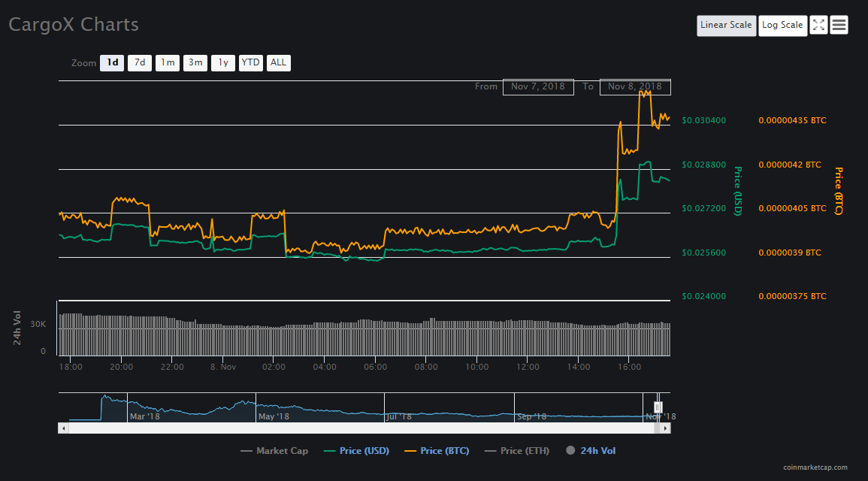The image size is (868, 481).
Task: Click the 18:00 time axis label
Action: [x=71, y=367]
